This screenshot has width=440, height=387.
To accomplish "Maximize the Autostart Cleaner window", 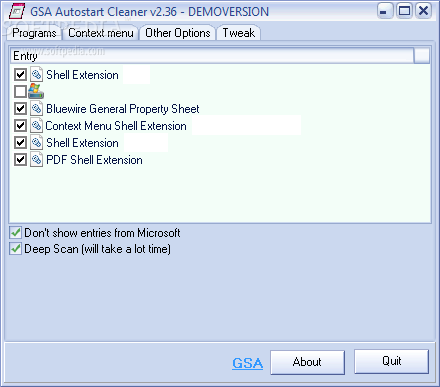I will [x=404, y=11].
